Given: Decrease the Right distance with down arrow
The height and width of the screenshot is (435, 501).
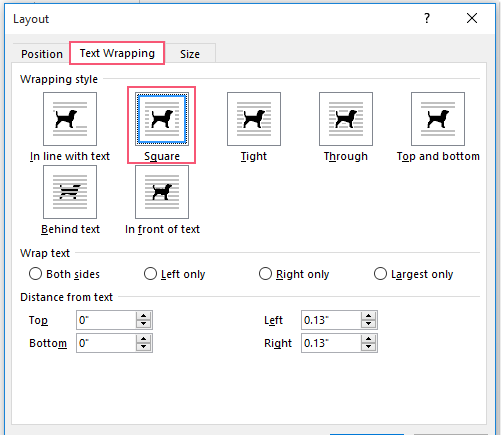Looking at the screenshot, I should click(x=369, y=347).
